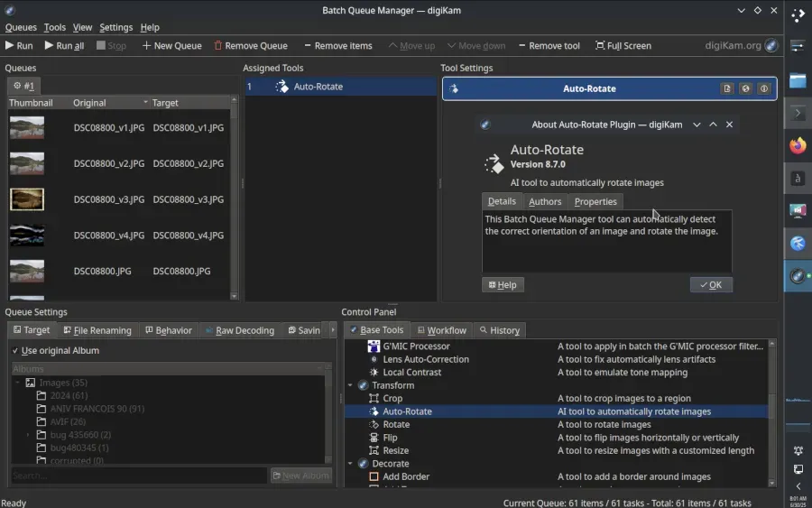The image size is (812, 508).
Task: Switch to the Authors tab in About dialog
Action: coord(545,201)
